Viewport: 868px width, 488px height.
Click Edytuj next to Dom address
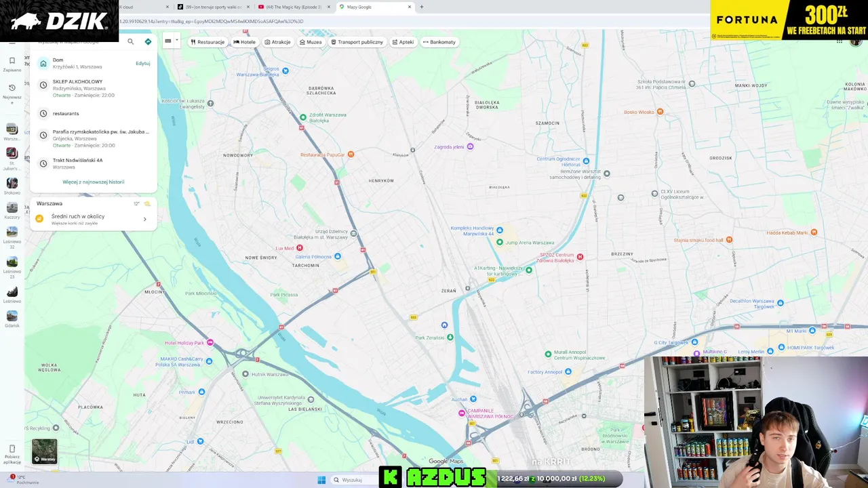click(x=142, y=63)
